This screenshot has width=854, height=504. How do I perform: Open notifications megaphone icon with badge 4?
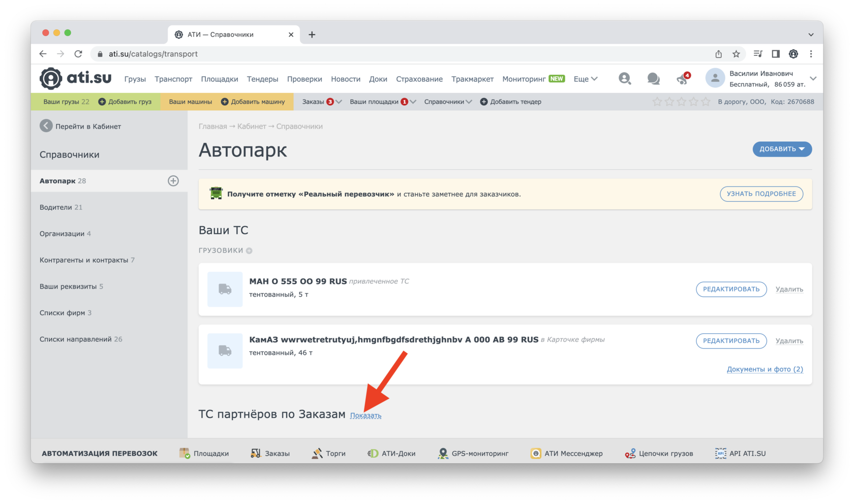coord(683,78)
